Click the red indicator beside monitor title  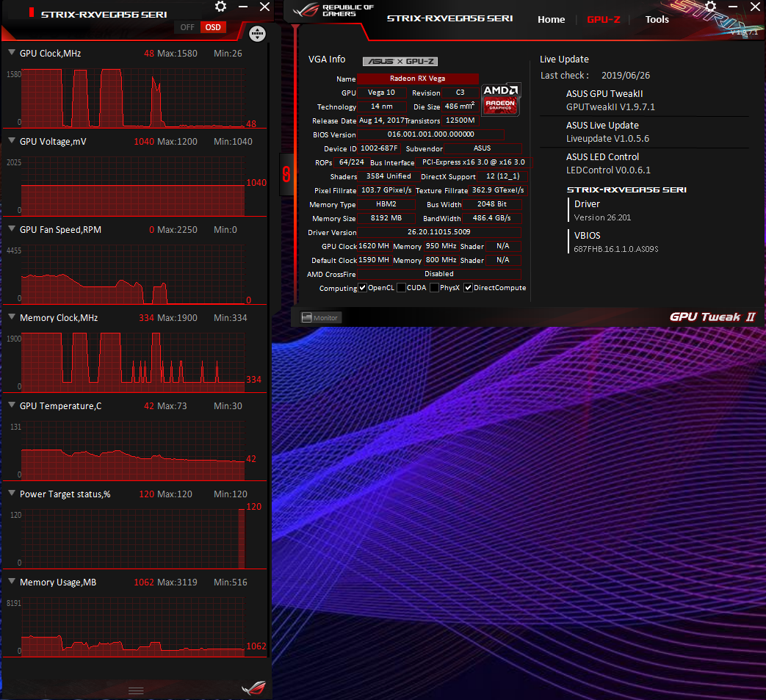(x=32, y=12)
